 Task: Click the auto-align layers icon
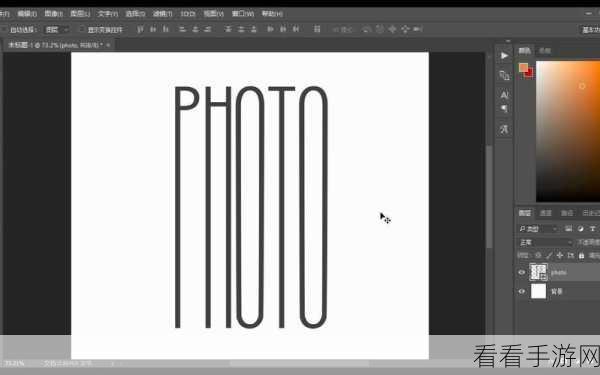coord(317,29)
